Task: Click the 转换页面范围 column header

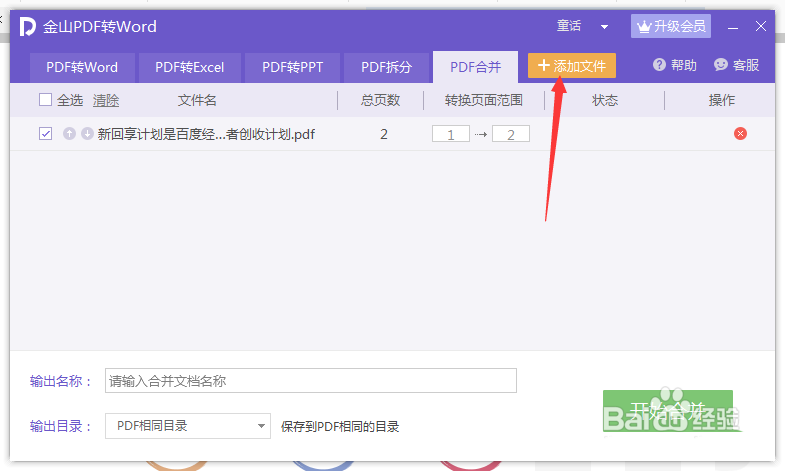Action: coord(484,101)
